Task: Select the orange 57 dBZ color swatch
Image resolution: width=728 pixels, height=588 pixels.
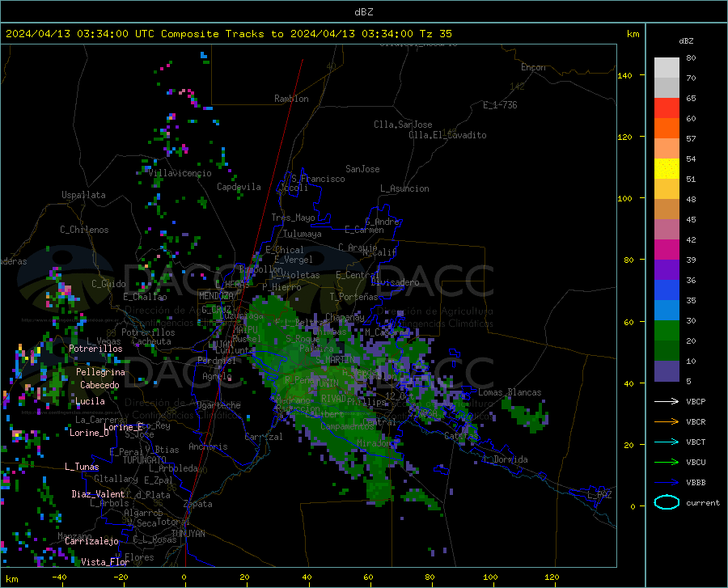Action: [667, 129]
